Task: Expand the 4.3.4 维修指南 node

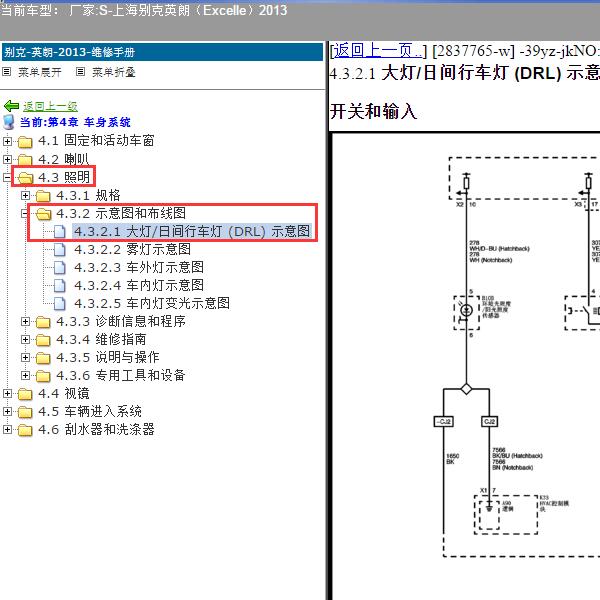Action: pos(25,339)
